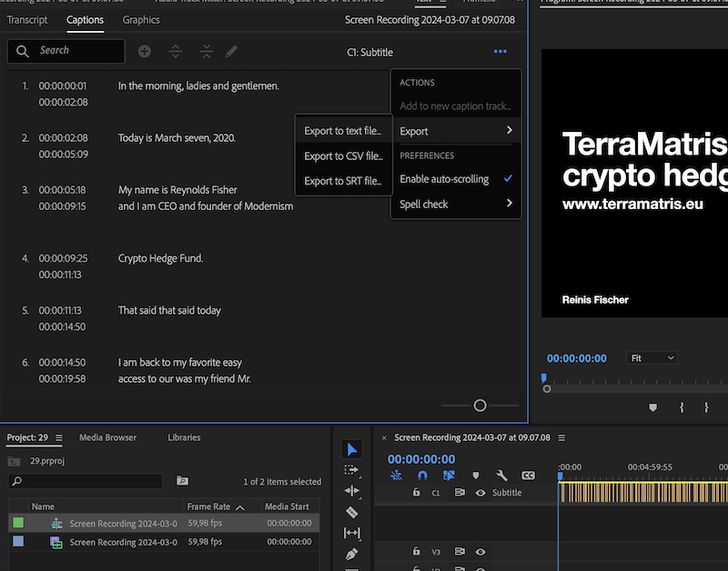Image resolution: width=728 pixels, height=571 pixels.
Task: Open the timeline sequence panel menu
Action: (561, 438)
